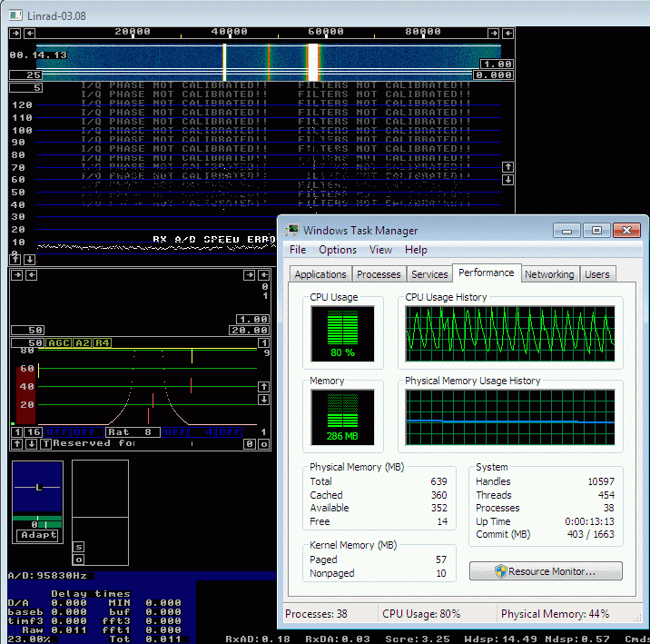Click the upper green bar in the polarization box
The image size is (650, 644).
[37, 518]
